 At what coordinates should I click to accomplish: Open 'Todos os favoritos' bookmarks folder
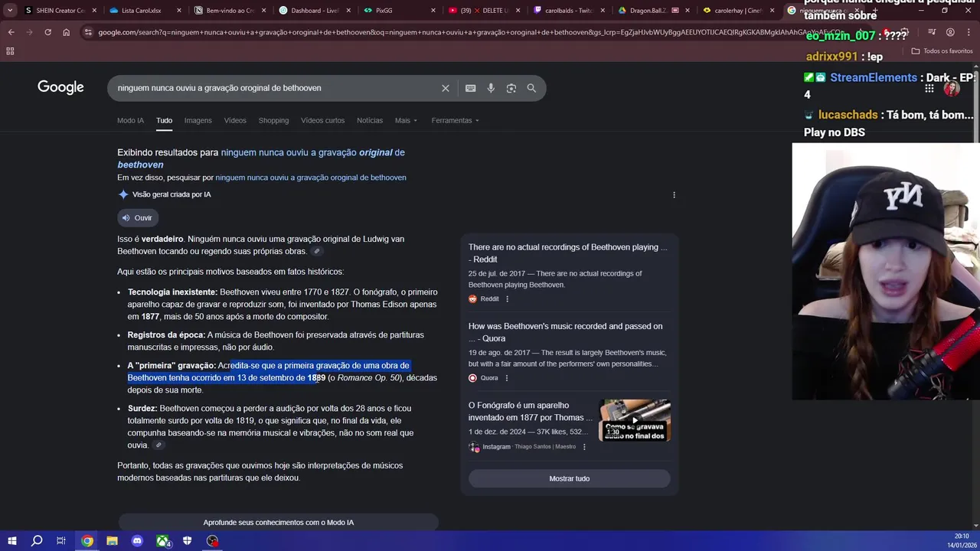(942, 51)
